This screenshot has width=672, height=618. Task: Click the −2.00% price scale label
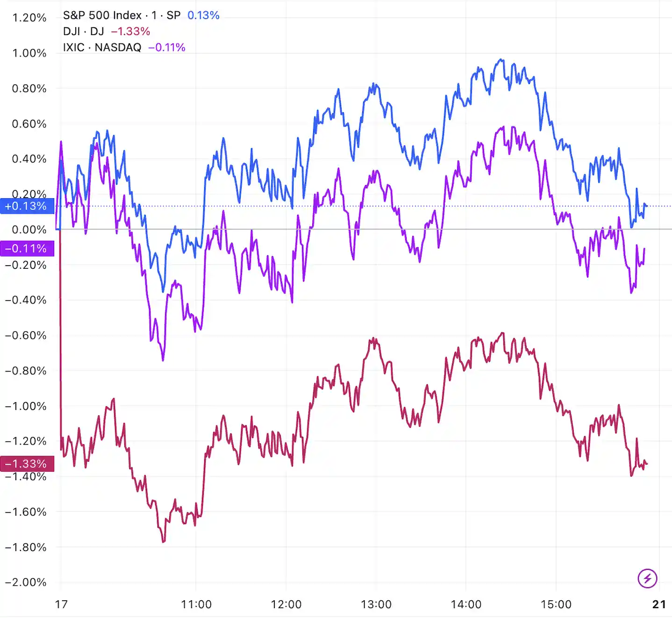click(26, 582)
